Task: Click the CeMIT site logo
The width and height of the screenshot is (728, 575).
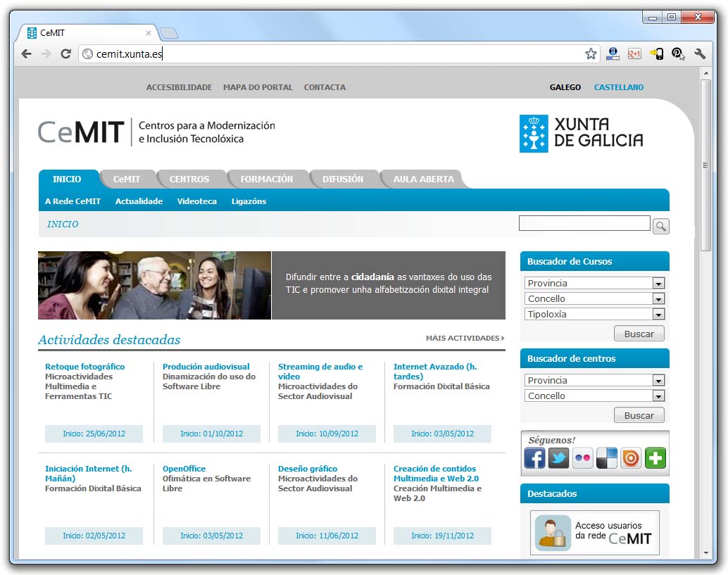Action: [156, 132]
